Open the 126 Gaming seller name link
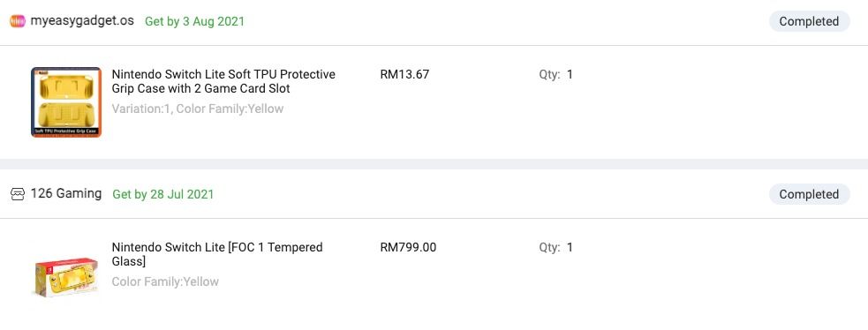Screen dimensions: 868x330 pyautogui.click(x=66, y=193)
